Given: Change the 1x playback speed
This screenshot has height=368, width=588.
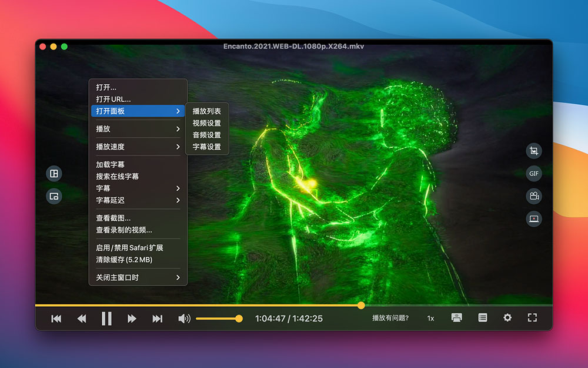Looking at the screenshot, I should tap(430, 319).
